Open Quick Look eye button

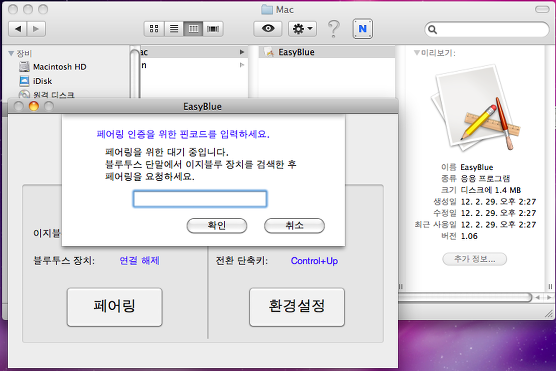pyautogui.click(x=268, y=29)
